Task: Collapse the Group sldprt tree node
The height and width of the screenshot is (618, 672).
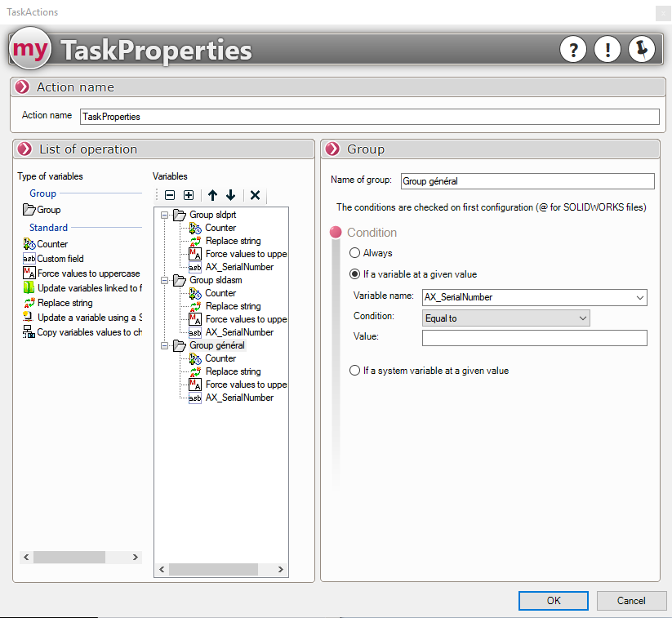Action: (x=164, y=216)
